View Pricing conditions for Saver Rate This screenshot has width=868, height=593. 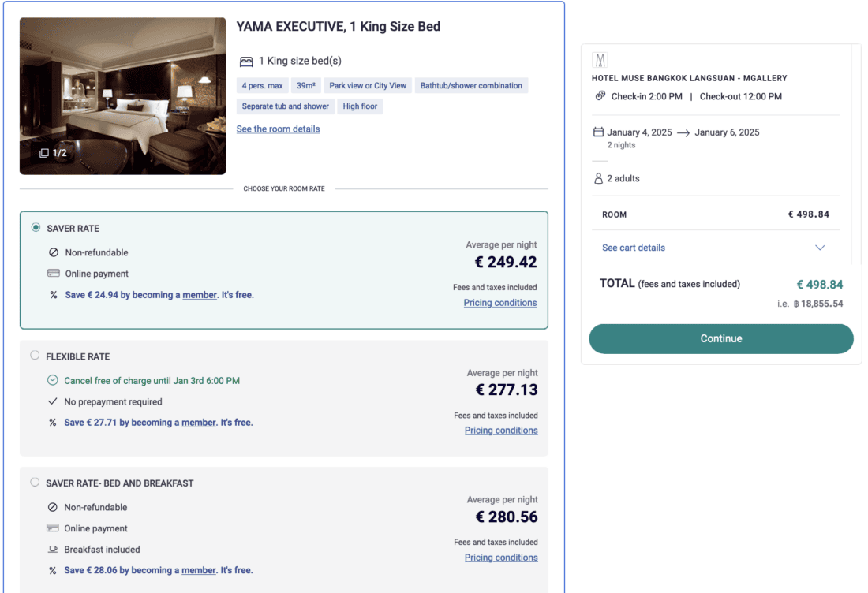500,303
